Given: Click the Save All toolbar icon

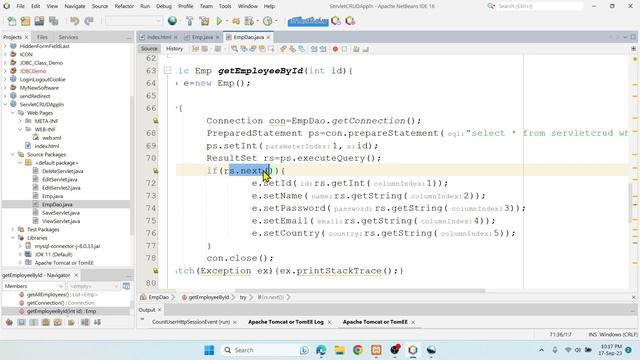Looking at the screenshot, I should 53,21.
